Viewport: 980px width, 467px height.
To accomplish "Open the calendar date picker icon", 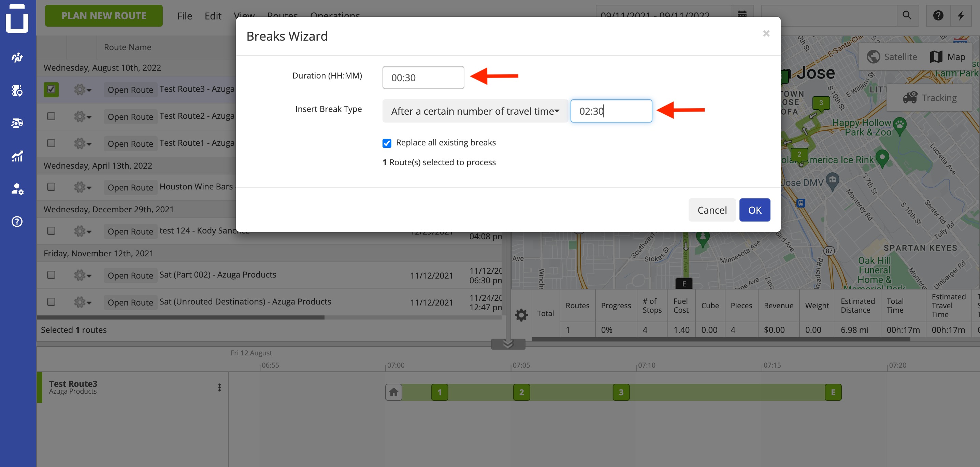I will [x=742, y=15].
